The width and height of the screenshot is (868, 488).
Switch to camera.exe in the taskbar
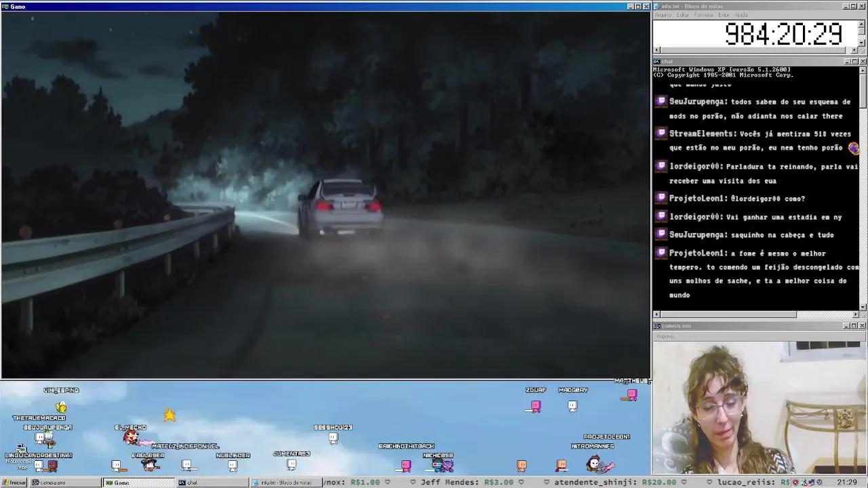click(65, 483)
